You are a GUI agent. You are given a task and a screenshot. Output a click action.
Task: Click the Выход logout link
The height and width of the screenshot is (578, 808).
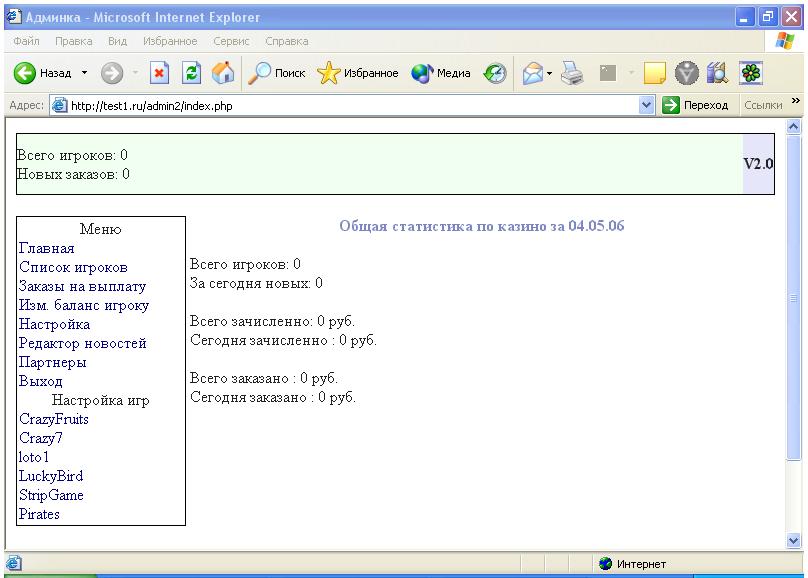click(41, 381)
